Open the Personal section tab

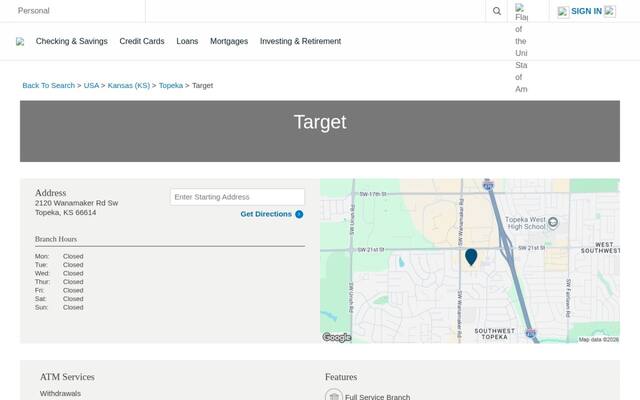[x=33, y=11]
